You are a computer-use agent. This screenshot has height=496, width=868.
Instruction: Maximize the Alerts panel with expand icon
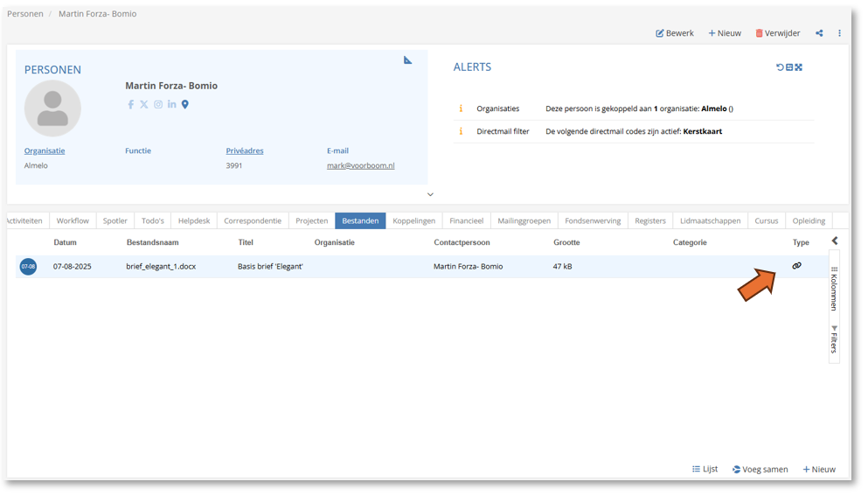[799, 67]
